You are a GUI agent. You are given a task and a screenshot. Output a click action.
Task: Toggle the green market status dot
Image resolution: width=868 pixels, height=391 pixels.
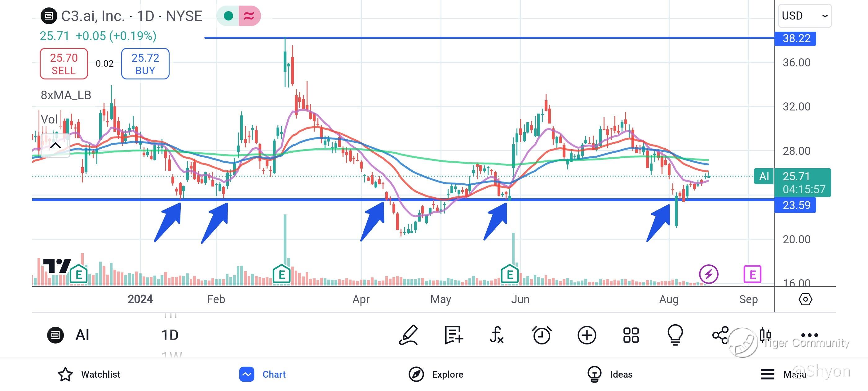(x=228, y=16)
